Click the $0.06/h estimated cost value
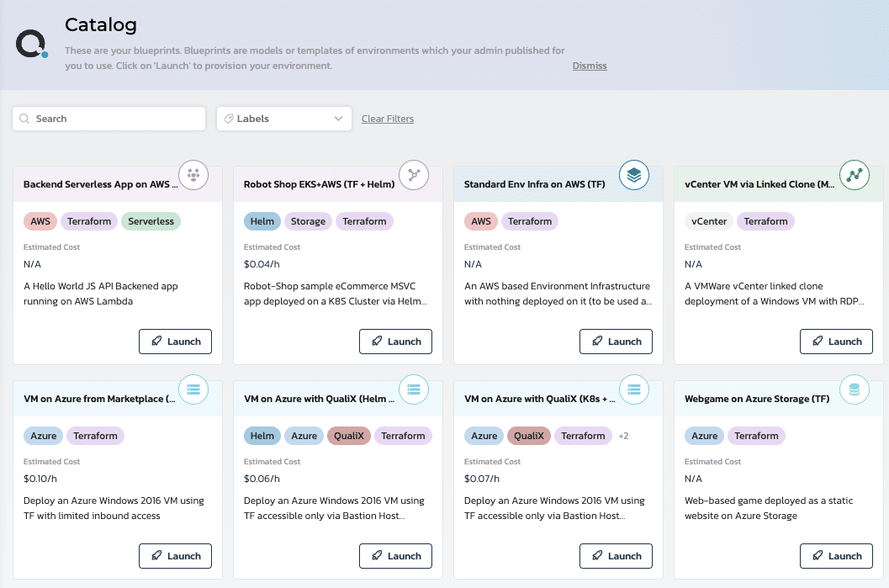 click(262, 479)
